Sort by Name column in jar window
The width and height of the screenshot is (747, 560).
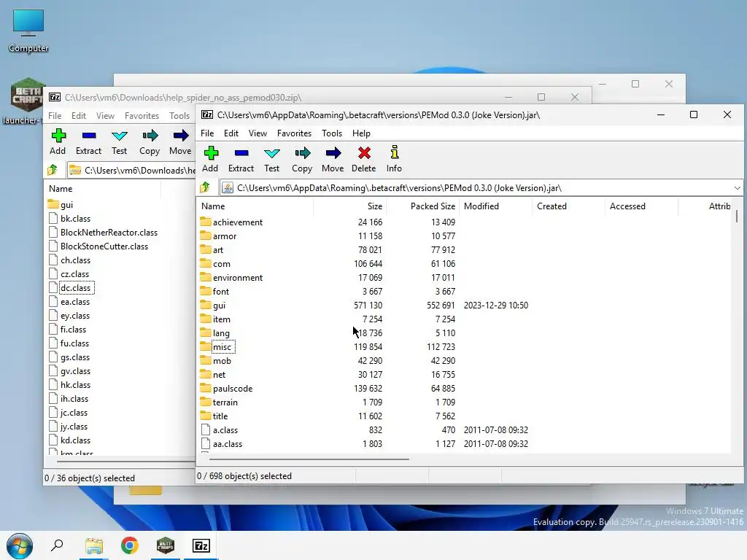(255, 206)
